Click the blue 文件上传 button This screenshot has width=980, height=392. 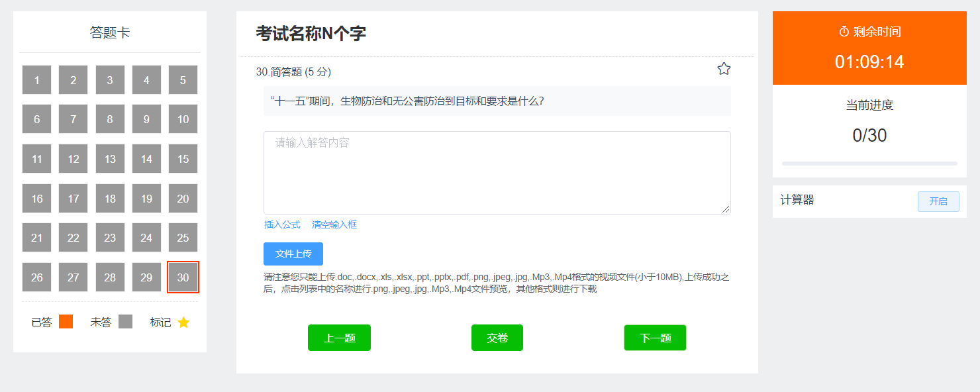pos(293,254)
